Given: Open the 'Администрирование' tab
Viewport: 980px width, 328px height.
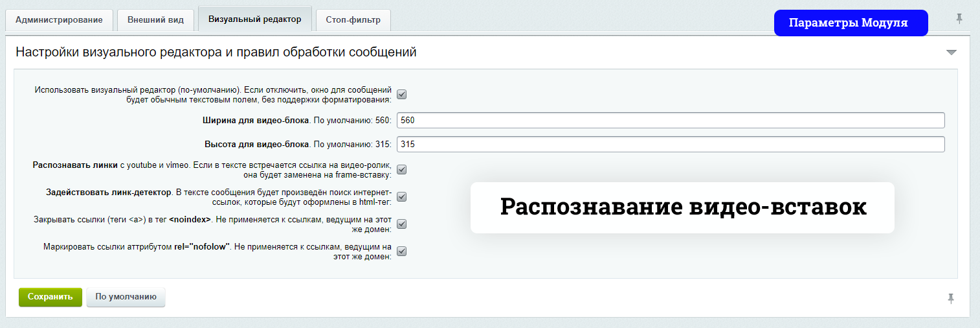Looking at the screenshot, I should pyautogui.click(x=59, y=20).
